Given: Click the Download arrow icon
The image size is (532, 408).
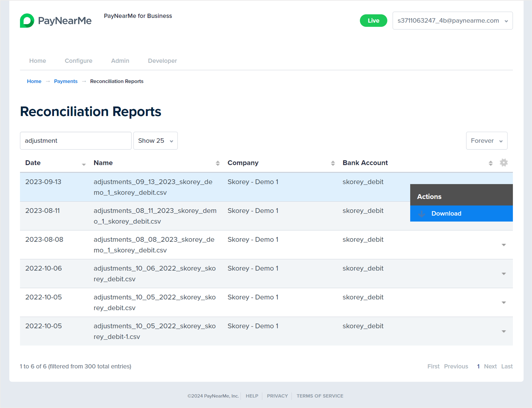Looking at the screenshot, I should (x=422, y=214).
